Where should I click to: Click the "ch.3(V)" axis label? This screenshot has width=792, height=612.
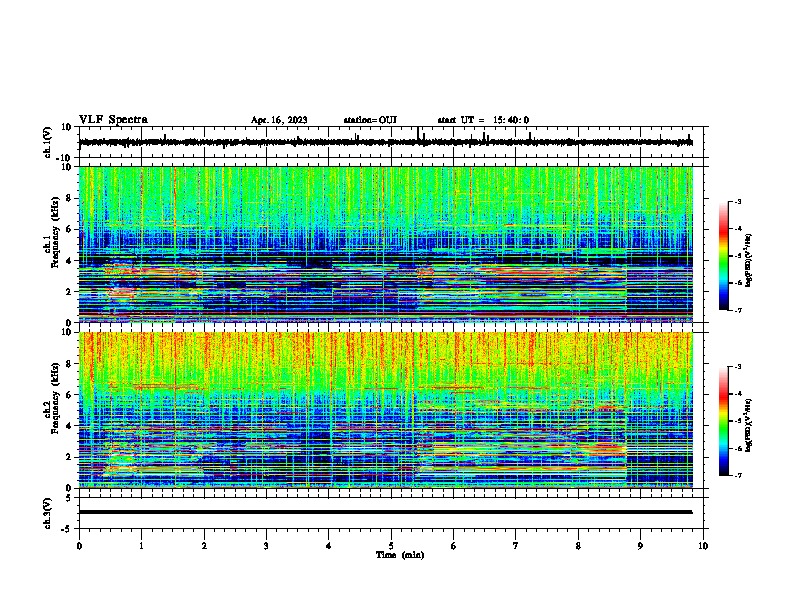click(47, 514)
